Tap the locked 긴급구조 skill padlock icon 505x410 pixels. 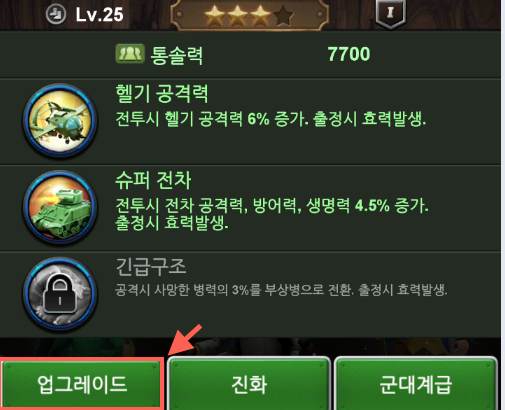point(60,294)
